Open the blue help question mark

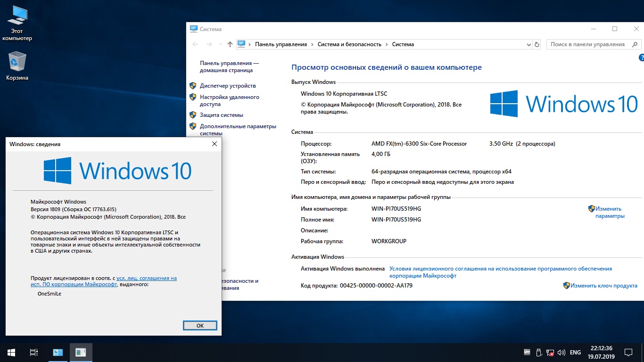coord(641,58)
